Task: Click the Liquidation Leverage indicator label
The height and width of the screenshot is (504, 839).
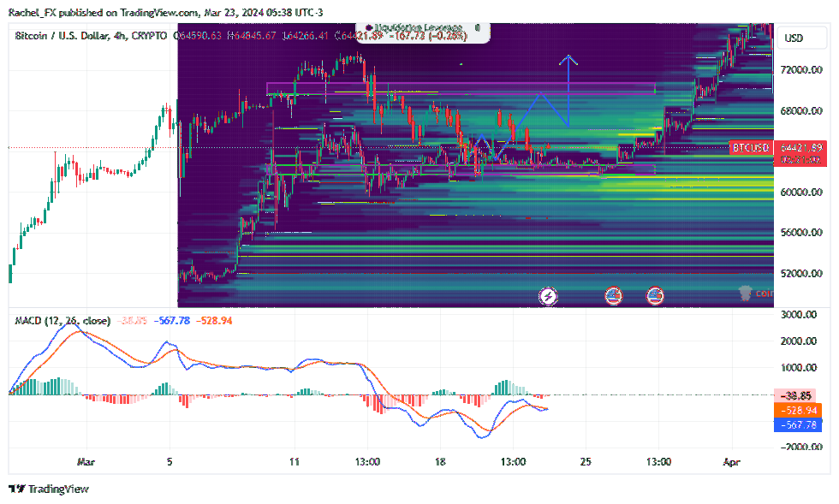Action: pos(418,27)
